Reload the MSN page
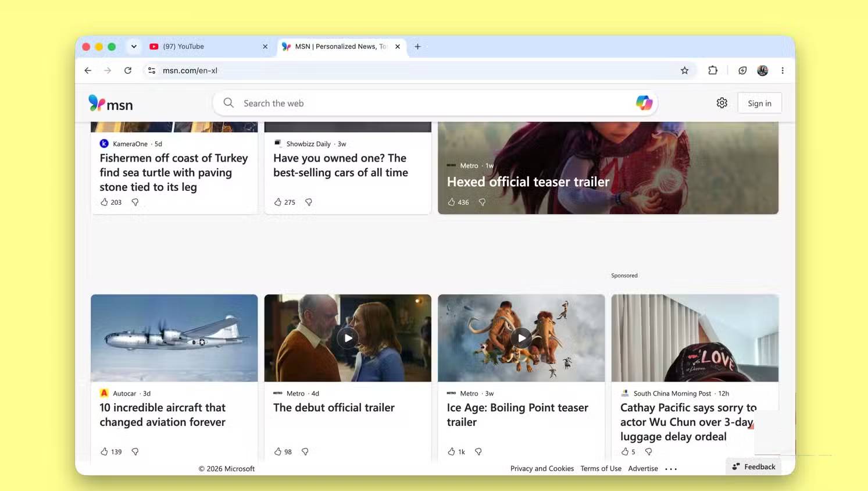The height and width of the screenshot is (491, 868). pyautogui.click(x=128, y=70)
